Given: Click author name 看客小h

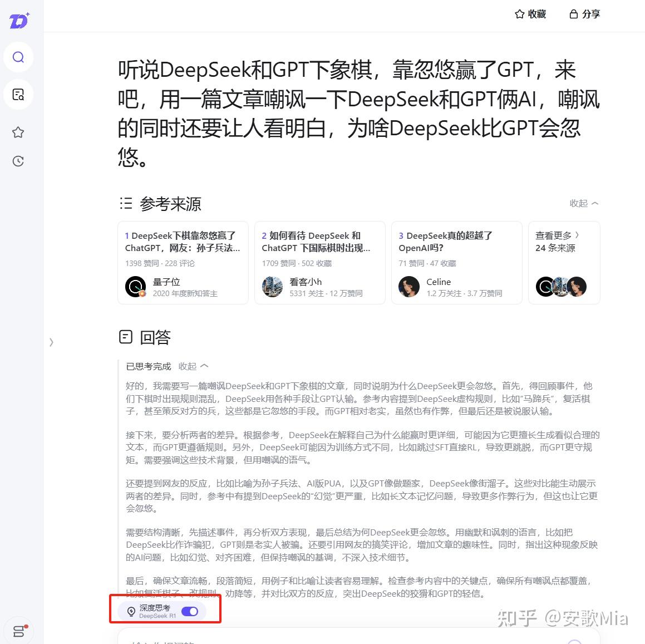Looking at the screenshot, I should (305, 282).
